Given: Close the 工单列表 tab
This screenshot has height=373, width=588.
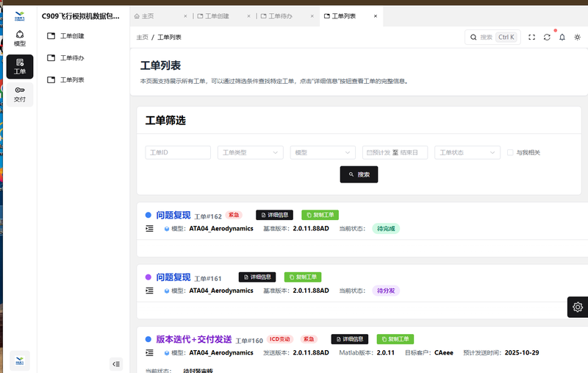Looking at the screenshot, I should click(376, 16).
